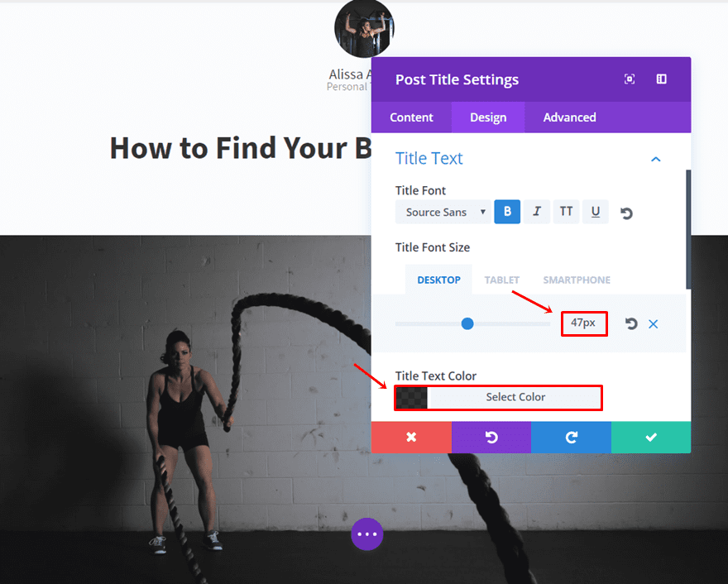Save settings with the green checkmark
Image resolution: width=728 pixels, height=584 pixels.
click(x=651, y=437)
